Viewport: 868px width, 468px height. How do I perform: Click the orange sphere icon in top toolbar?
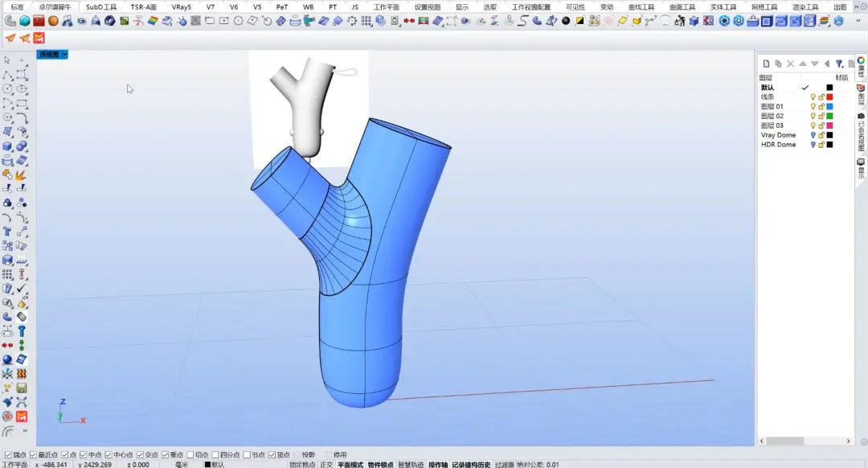[53, 21]
